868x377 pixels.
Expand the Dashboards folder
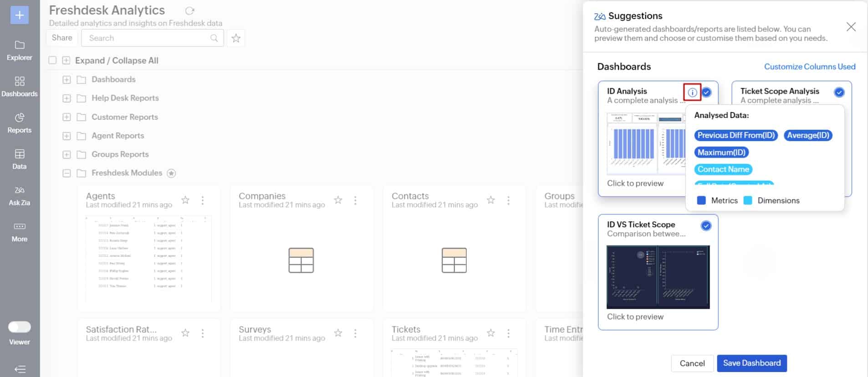tap(66, 80)
